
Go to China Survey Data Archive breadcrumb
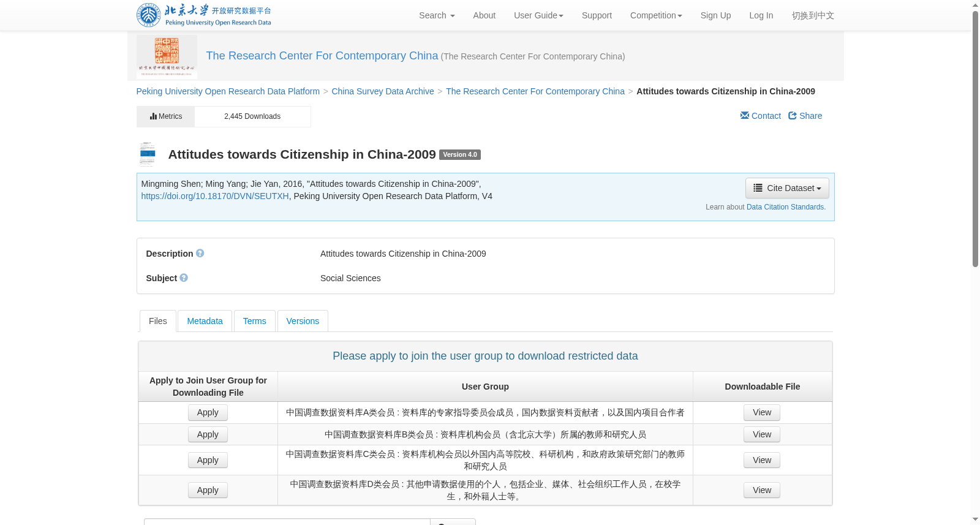click(x=383, y=91)
